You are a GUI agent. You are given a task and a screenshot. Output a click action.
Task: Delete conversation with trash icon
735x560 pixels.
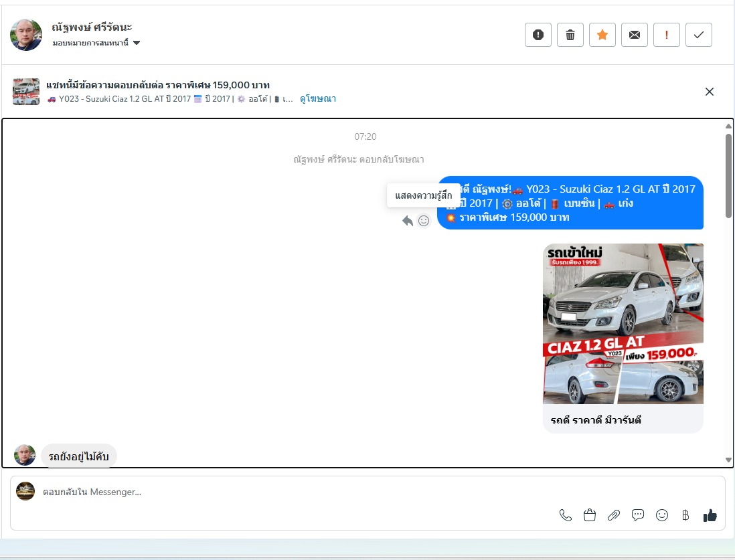570,35
